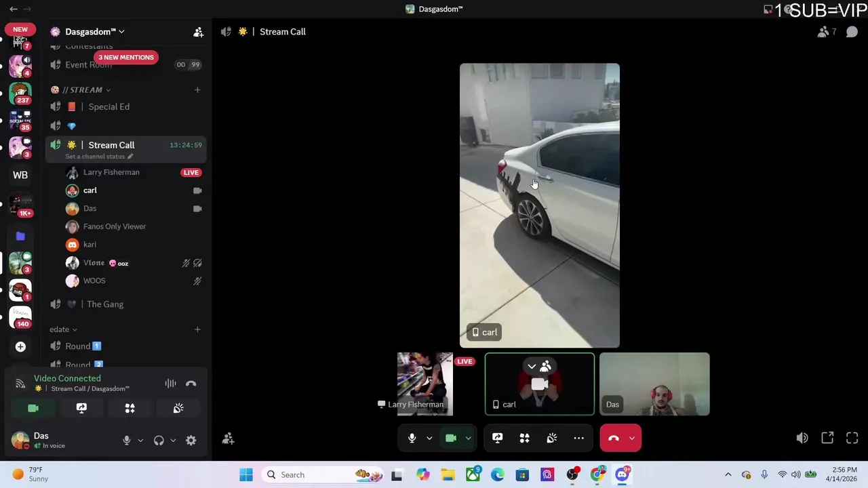Adjust stream volume speaker icon
This screenshot has width=868, height=488.
pos(802,438)
